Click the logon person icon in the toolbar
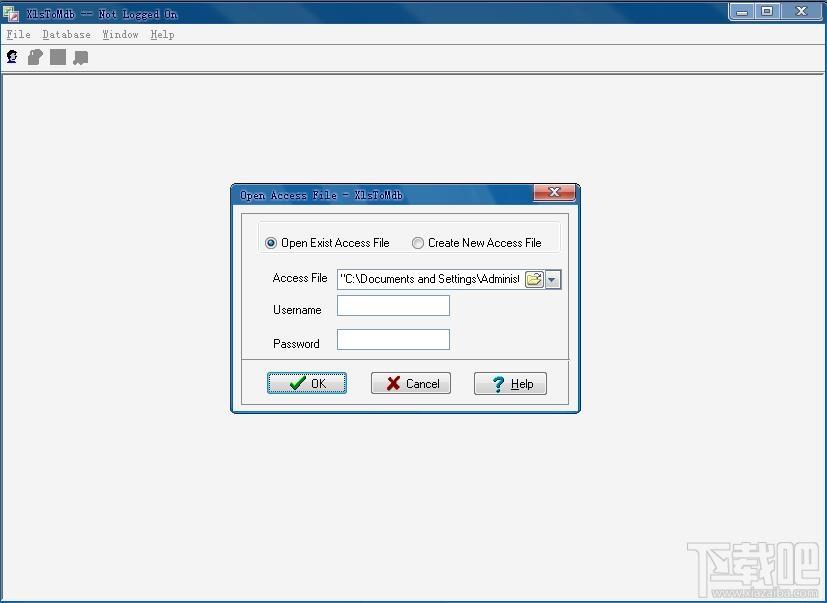This screenshot has width=827, height=603. [x=12, y=57]
